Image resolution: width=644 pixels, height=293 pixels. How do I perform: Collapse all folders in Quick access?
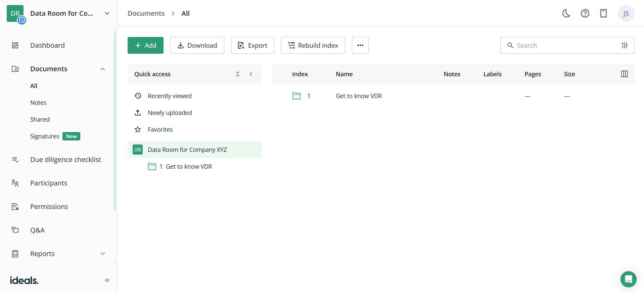click(x=237, y=74)
